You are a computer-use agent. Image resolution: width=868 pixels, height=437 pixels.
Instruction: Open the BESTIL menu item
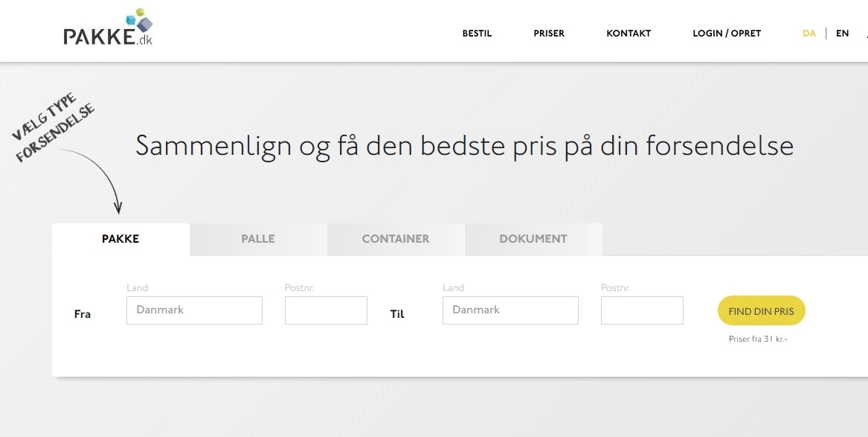(x=477, y=34)
